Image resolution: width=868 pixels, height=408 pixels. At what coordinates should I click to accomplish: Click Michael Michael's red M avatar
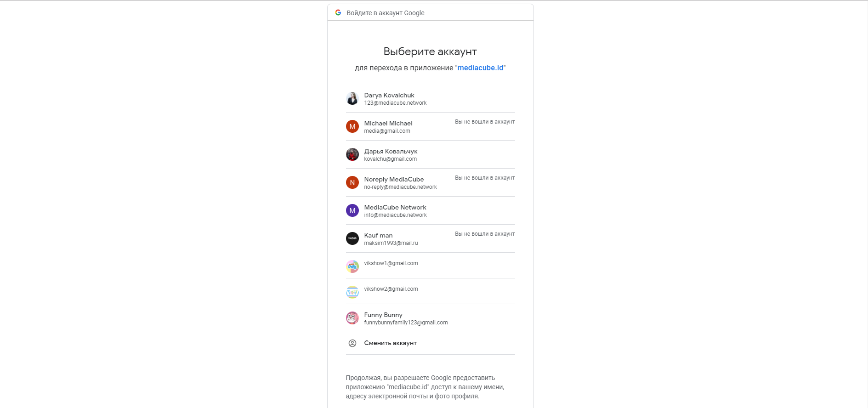point(352,126)
